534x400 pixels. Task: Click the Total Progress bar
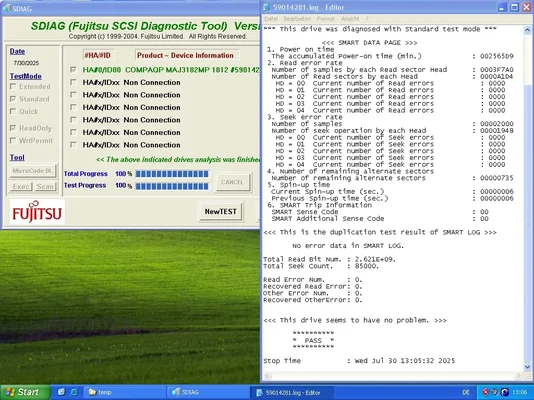pyautogui.click(x=172, y=174)
